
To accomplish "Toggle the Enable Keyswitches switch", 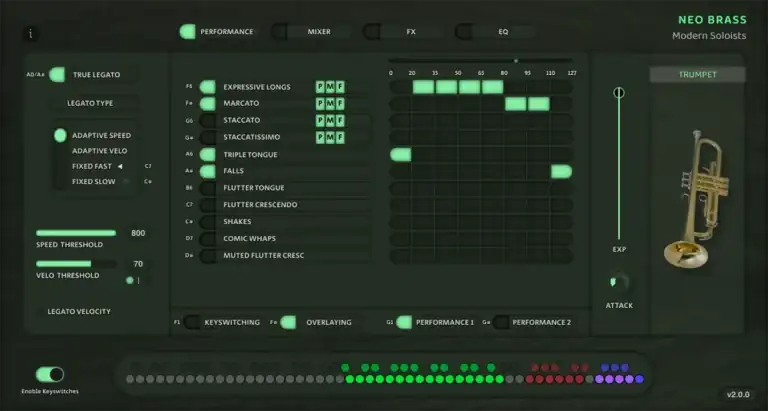I will click(x=50, y=375).
